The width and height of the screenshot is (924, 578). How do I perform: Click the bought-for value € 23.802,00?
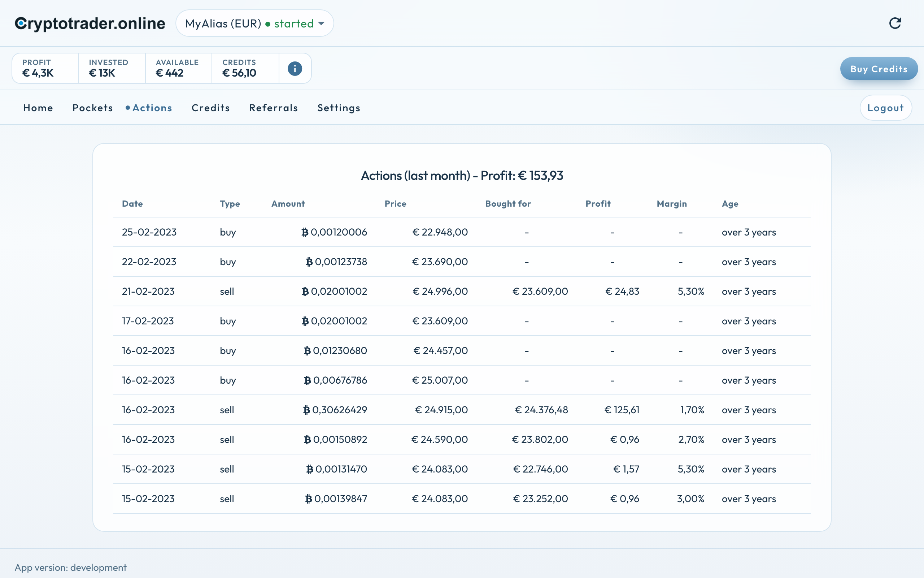540,440
